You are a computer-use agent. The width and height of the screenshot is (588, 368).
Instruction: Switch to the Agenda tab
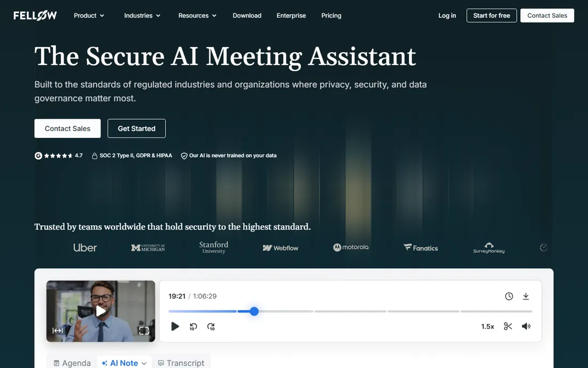[72, 363]
